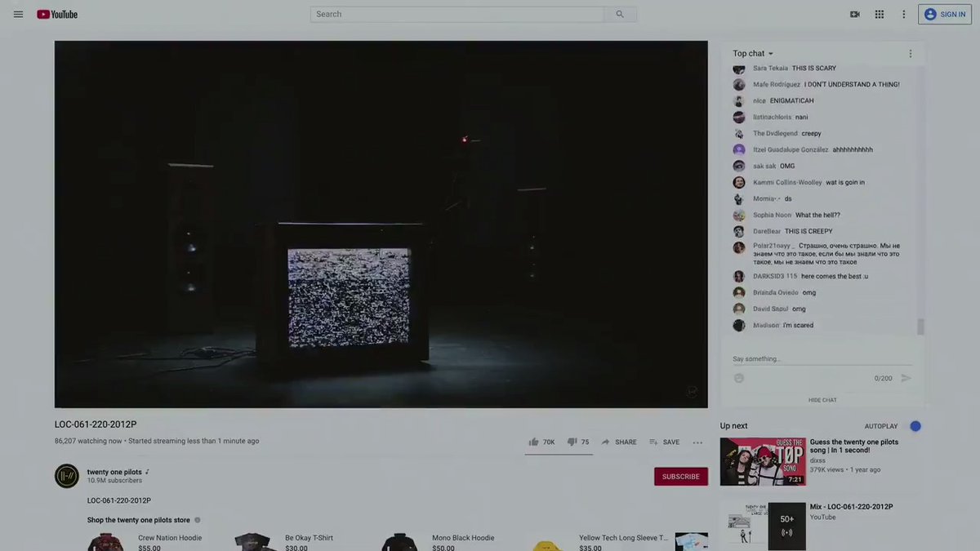Viewport: 980px width, 551px height.
Task: Open Guess the twenty one pilots song title
Action: [x=854, y=447]
